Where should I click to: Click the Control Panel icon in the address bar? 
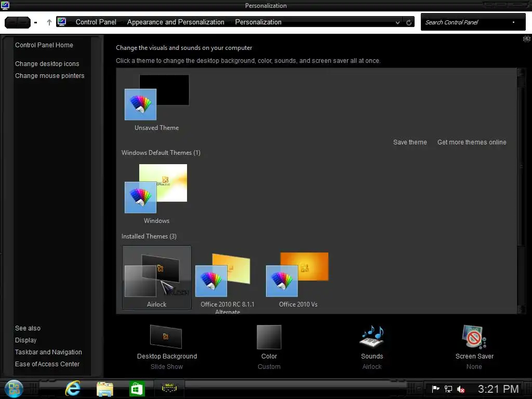62,22
